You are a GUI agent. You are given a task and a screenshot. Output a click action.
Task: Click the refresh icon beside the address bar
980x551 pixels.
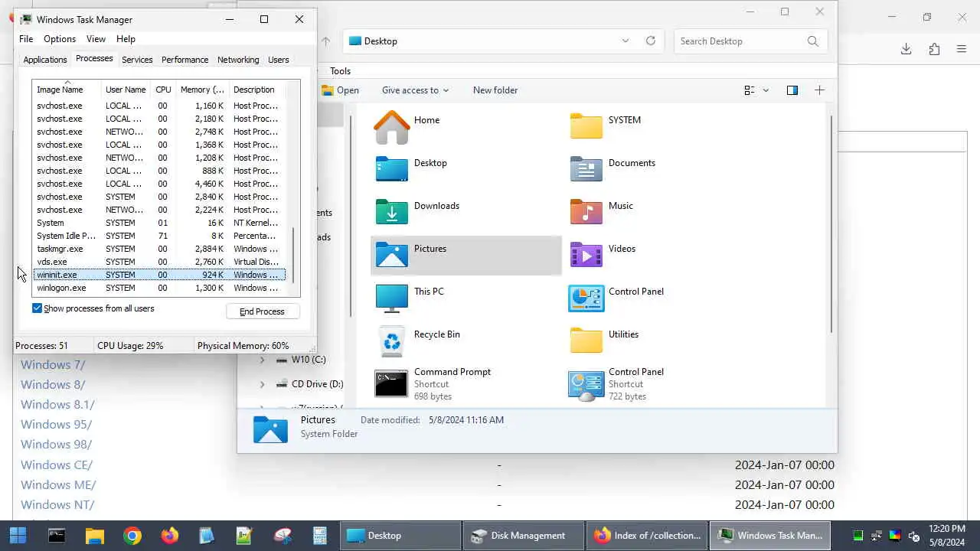650,41
